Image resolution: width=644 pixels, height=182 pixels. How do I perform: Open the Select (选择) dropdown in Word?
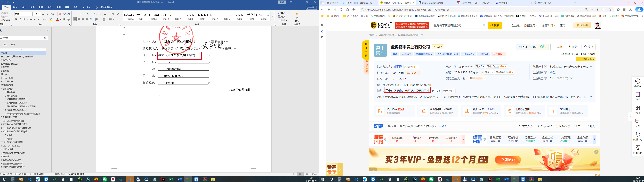pyautogui.click(x=283, y=20)
